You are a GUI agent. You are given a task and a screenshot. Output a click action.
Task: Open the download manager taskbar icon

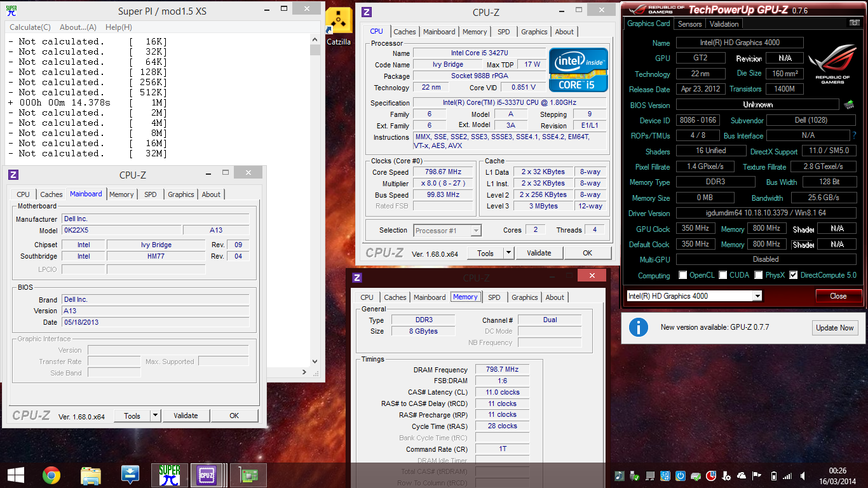(130, 475)
